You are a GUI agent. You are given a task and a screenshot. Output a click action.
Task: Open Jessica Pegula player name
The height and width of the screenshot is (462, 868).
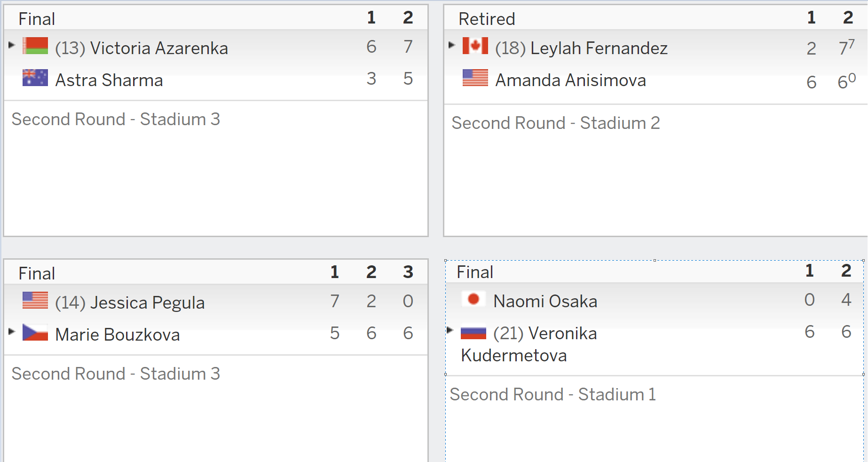pyautogui.click(x=148, y=303)
